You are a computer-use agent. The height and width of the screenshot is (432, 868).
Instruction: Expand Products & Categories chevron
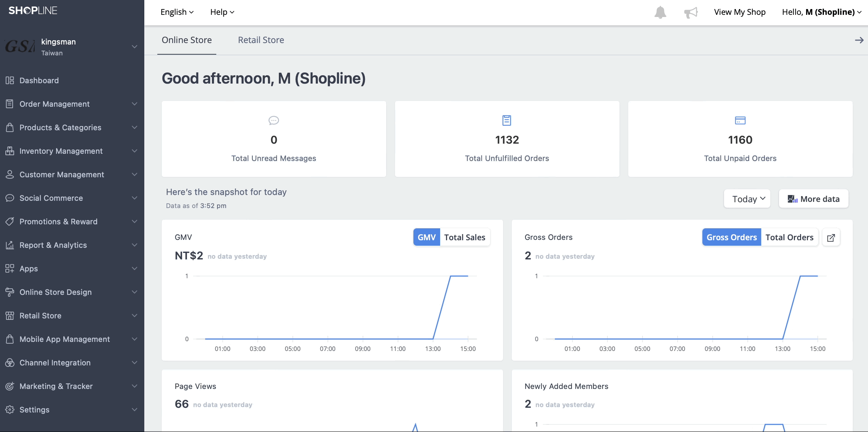click(135, 127)
